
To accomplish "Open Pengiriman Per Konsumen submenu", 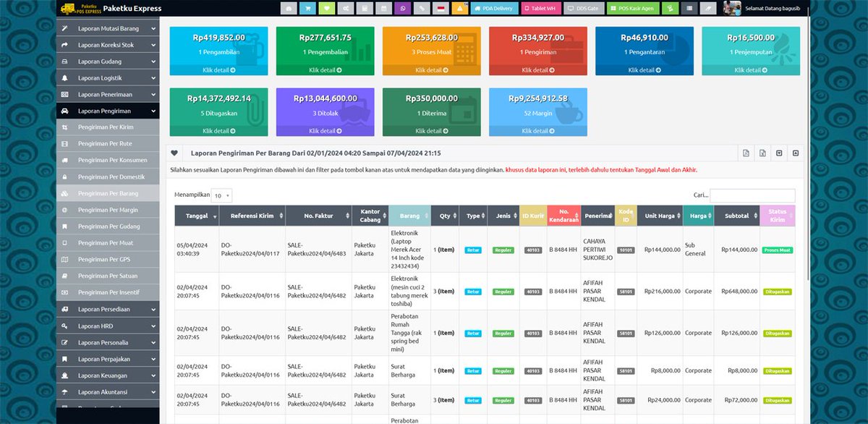I will click(108, 161).
